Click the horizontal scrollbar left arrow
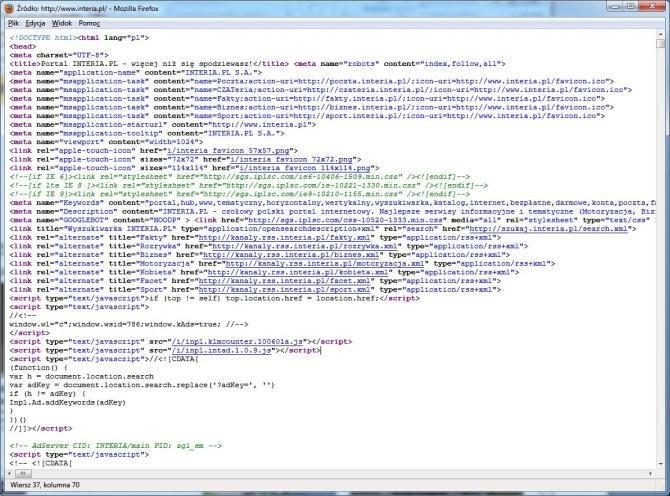Image resolution: width=670 pixels, height=496 pixels. tap(10, 473)
